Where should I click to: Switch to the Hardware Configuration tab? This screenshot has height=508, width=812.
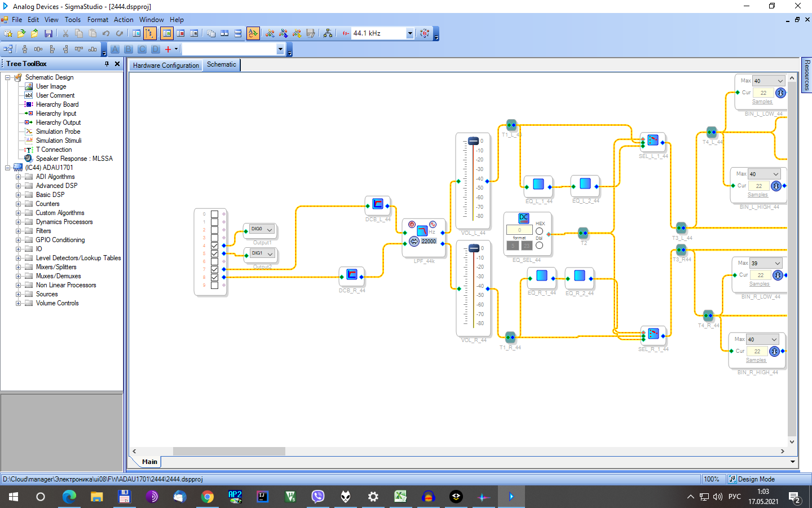tap(166, 65)
